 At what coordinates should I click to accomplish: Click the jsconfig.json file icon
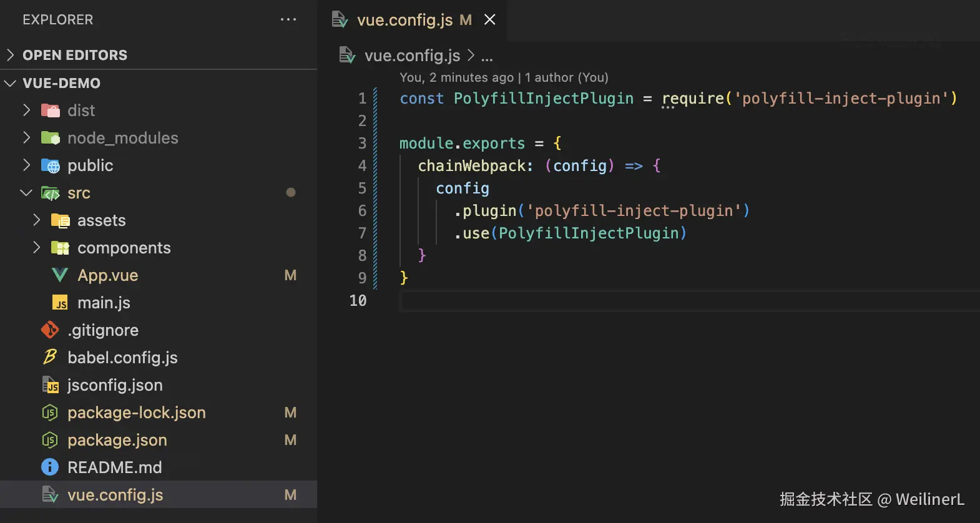[50, 385]
